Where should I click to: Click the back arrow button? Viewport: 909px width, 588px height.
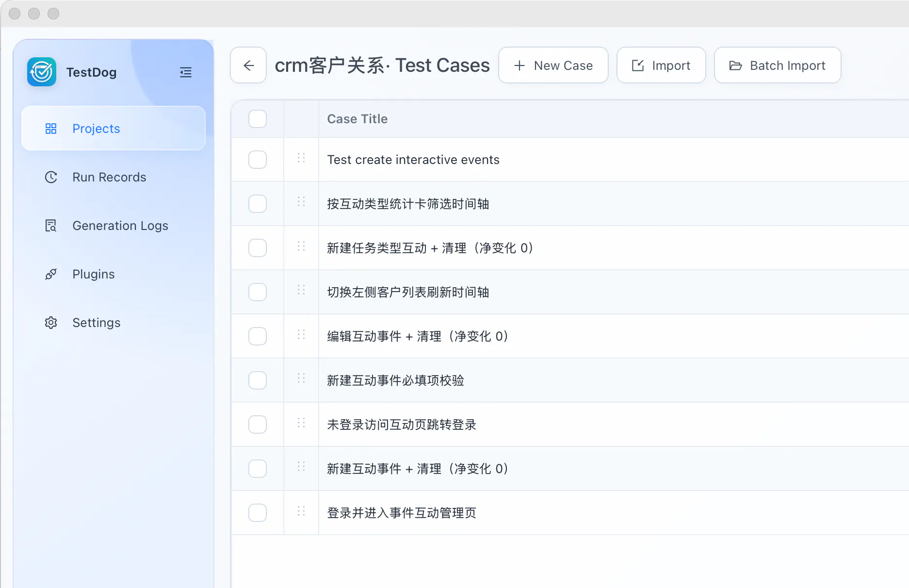click(248, 65)
